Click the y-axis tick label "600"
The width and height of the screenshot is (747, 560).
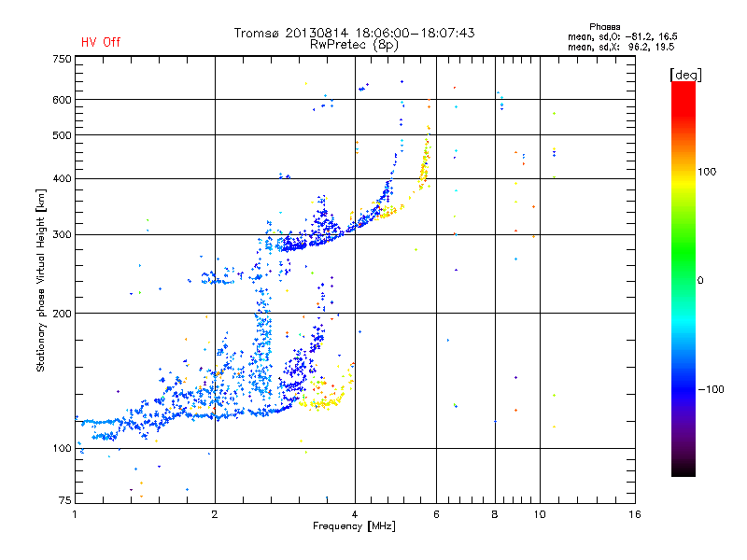tap(62, 100)
